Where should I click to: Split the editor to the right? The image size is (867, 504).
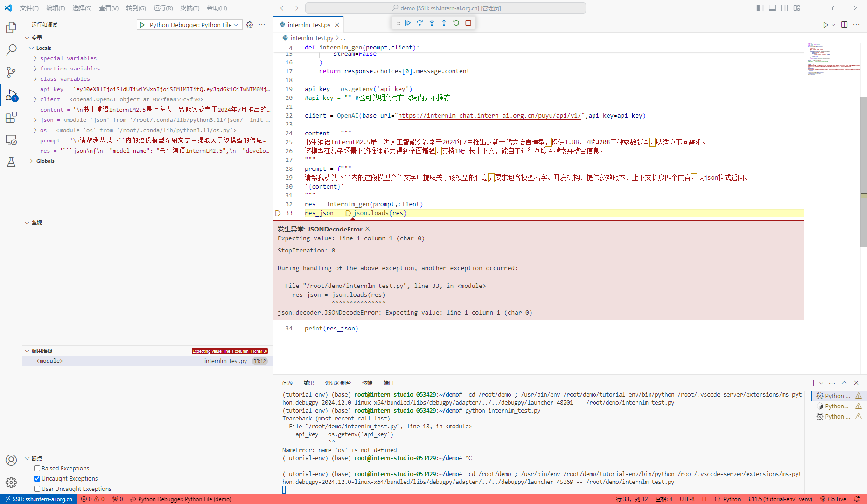click(844, 25)
